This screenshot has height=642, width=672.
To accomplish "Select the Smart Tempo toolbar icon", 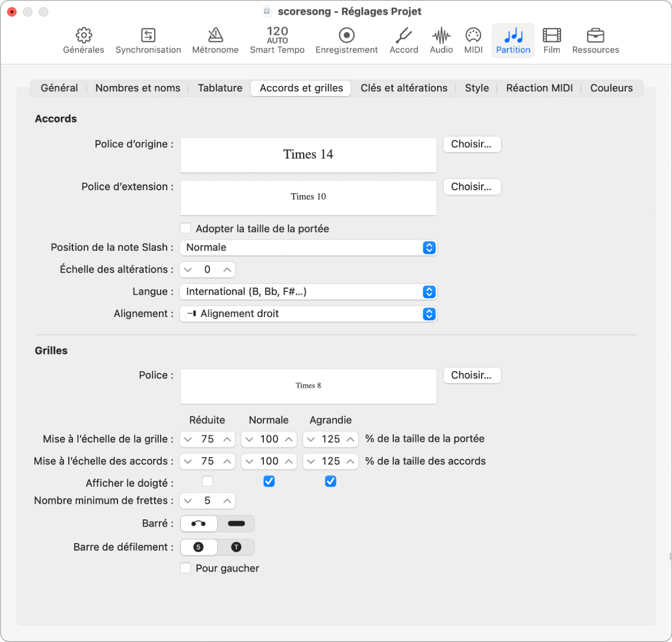I will pos(277,40).
